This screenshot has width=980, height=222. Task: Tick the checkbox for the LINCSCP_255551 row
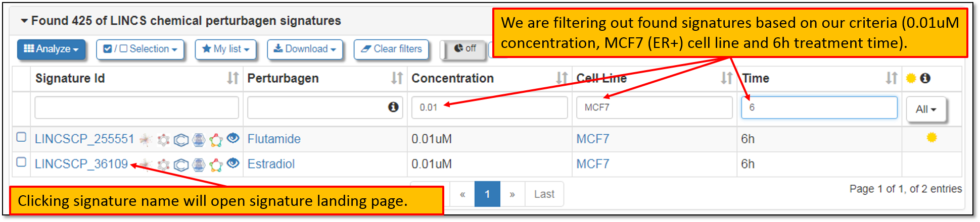pos(21,137)
